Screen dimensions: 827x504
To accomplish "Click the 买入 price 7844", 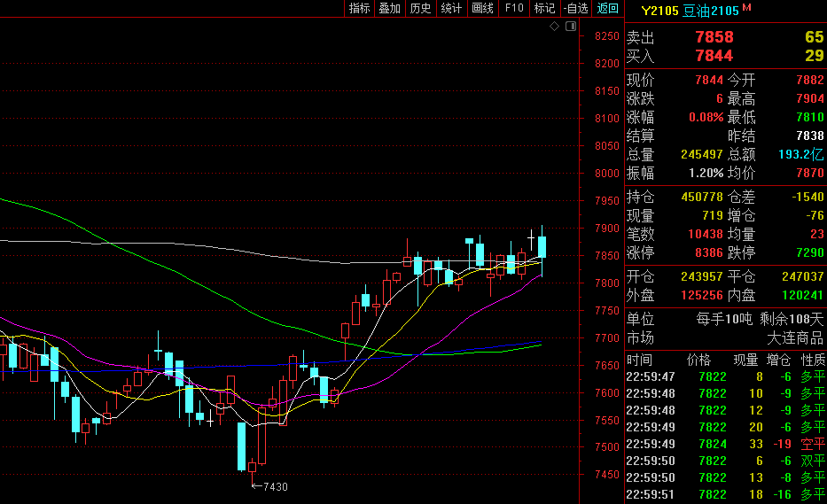I will tap(714, 55).
